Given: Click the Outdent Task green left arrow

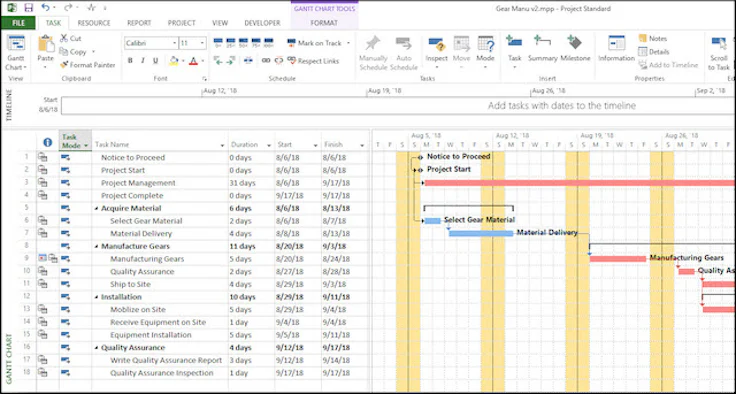Looking at the screenshot, I should 218,61.
